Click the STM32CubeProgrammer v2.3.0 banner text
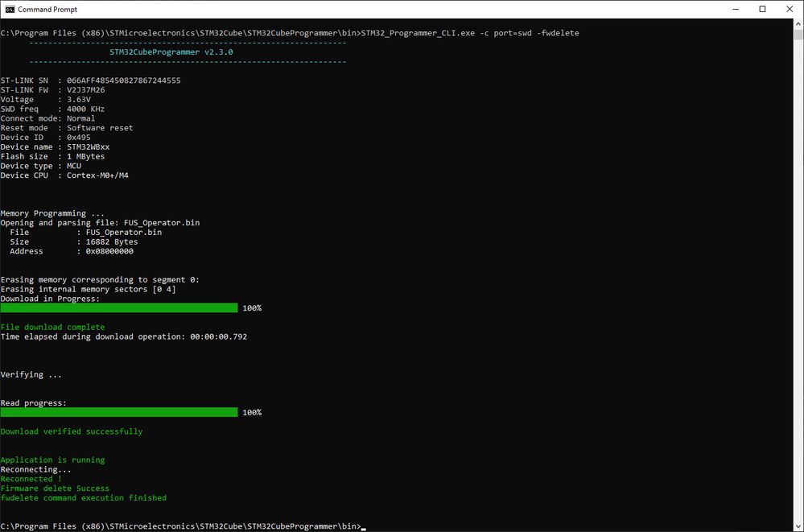The height and width of the screenshot is (532, 804). 171,52
